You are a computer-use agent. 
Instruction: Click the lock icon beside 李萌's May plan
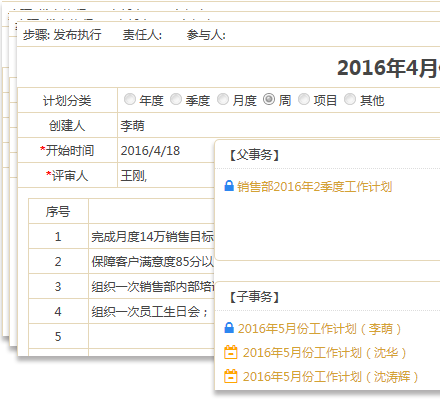[229, 328]
